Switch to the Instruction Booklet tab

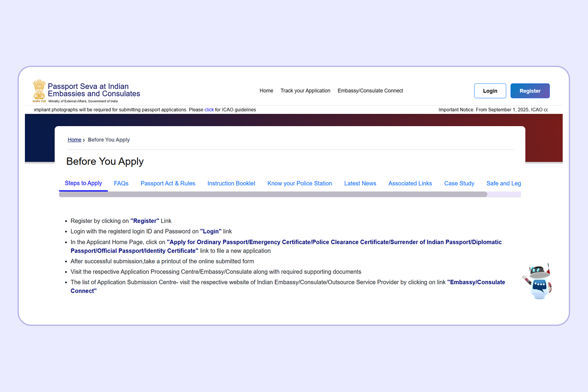click(231, 183)
